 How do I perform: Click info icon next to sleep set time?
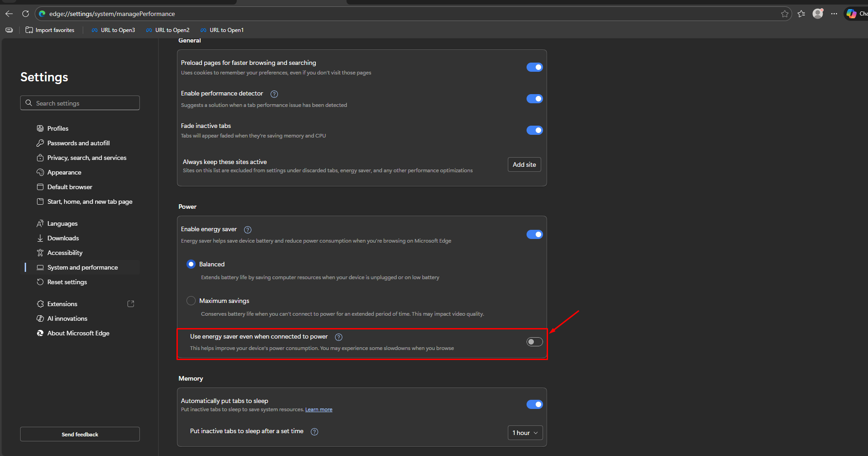314,432
